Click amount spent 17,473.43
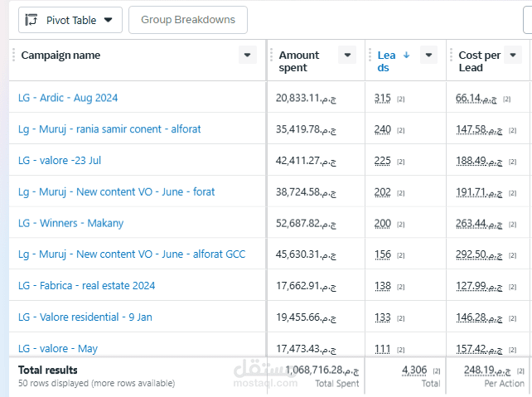This screenshot has height=397, width=532. coord(306,349)
